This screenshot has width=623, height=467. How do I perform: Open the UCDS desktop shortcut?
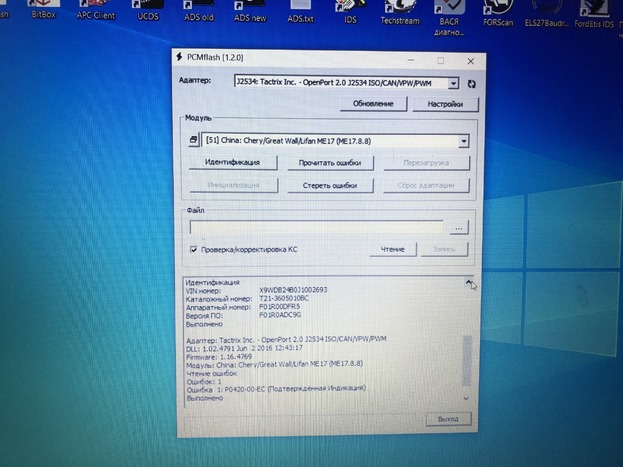coord(147,14)
